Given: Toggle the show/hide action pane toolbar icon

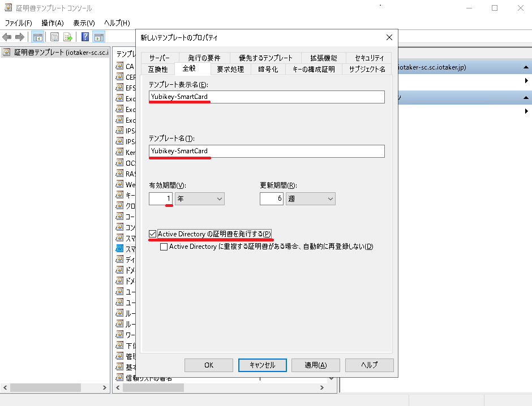Looking at the screenshot, I should click(99, 37).
